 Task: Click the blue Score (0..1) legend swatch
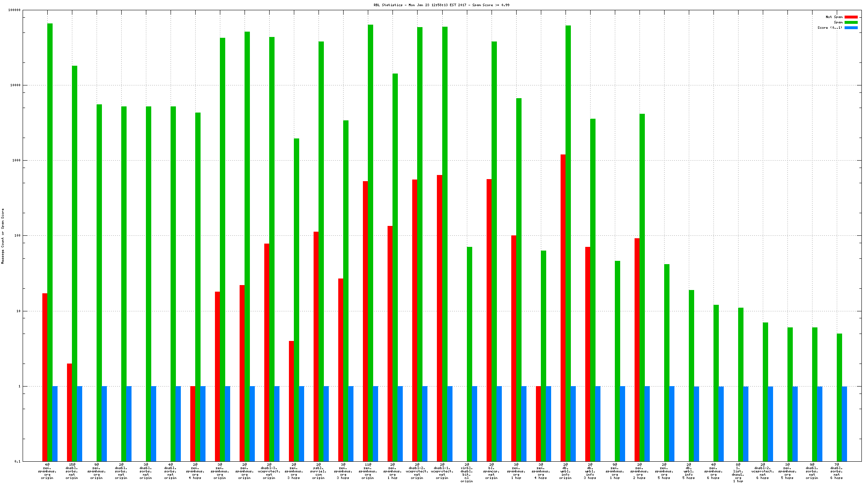851,28
